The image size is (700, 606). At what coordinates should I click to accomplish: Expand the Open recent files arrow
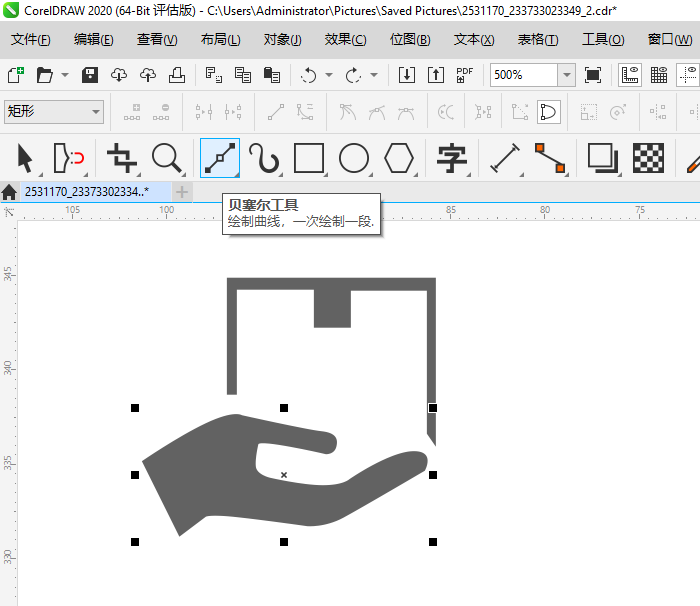[65, 75]
